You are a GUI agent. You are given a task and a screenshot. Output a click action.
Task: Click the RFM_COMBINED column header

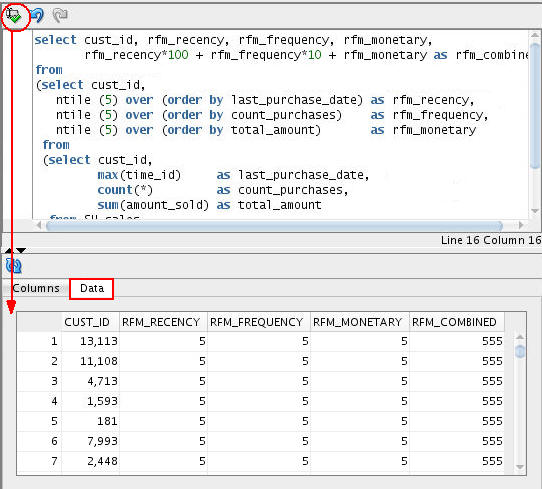457,322
